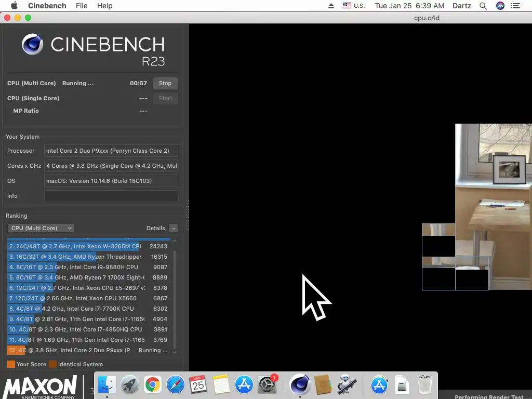This screenshot has width=532, height=399.
Task: Expand the ranking Details arrow button
Action: click(x=174, y=228)
